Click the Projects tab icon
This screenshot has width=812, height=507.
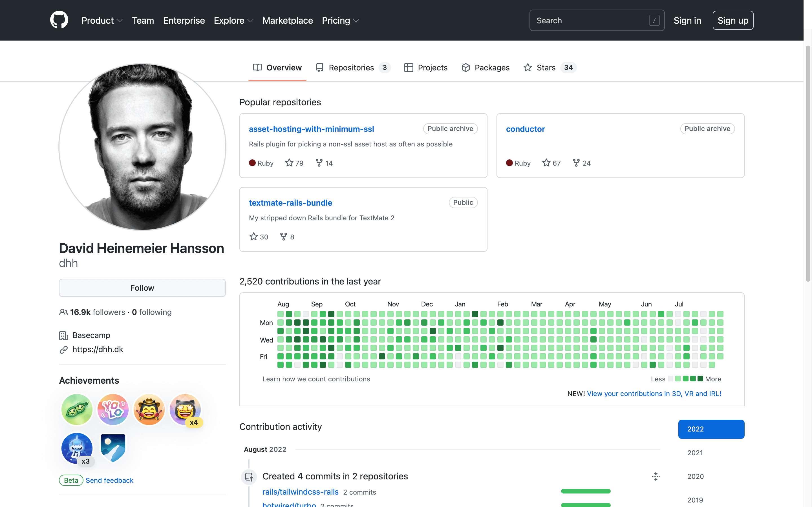[410, 67]
